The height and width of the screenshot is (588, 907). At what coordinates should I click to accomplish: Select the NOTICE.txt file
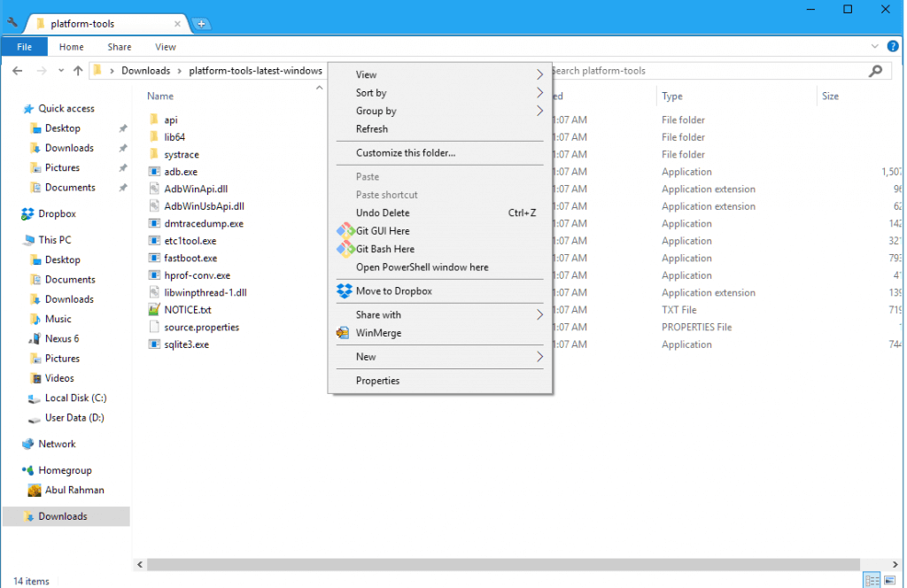point(188,310)
